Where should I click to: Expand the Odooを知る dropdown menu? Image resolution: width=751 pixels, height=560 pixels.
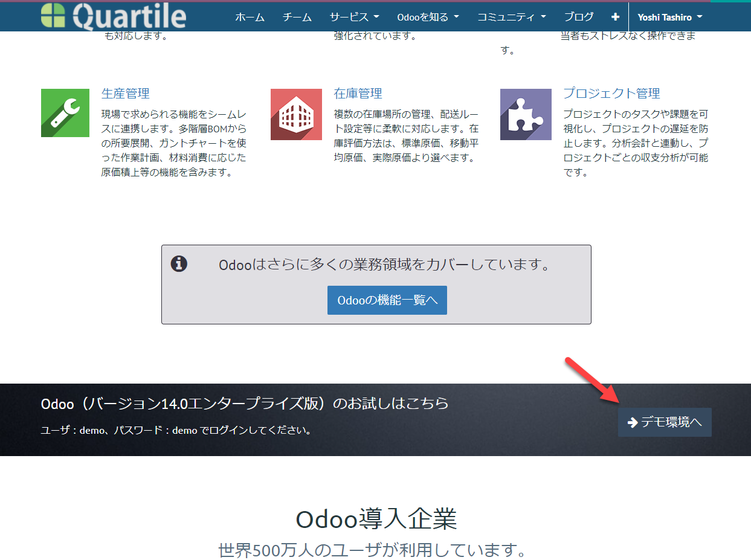pos(428,17)
